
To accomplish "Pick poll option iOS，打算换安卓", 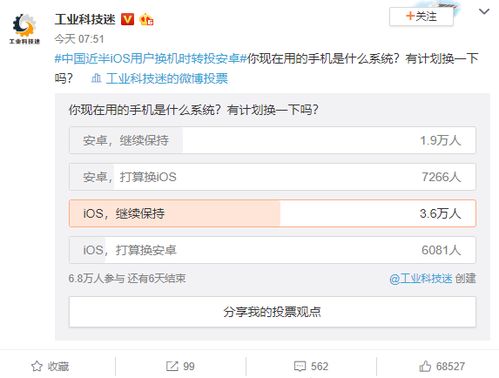I will point(272,250).
